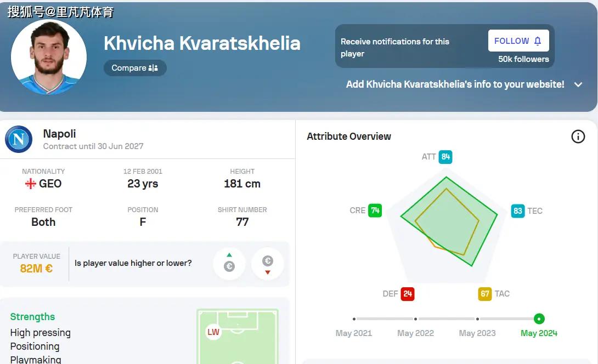Jump to May 2021 on attribute timeline

[x=354, y=318]
